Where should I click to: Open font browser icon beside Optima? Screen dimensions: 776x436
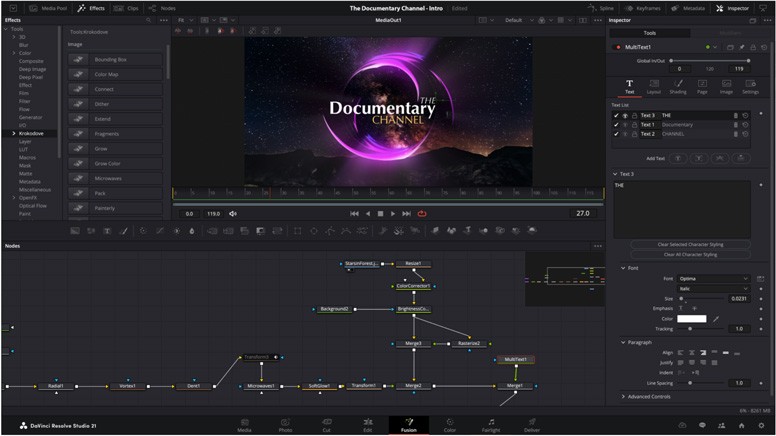click(761, 279)
